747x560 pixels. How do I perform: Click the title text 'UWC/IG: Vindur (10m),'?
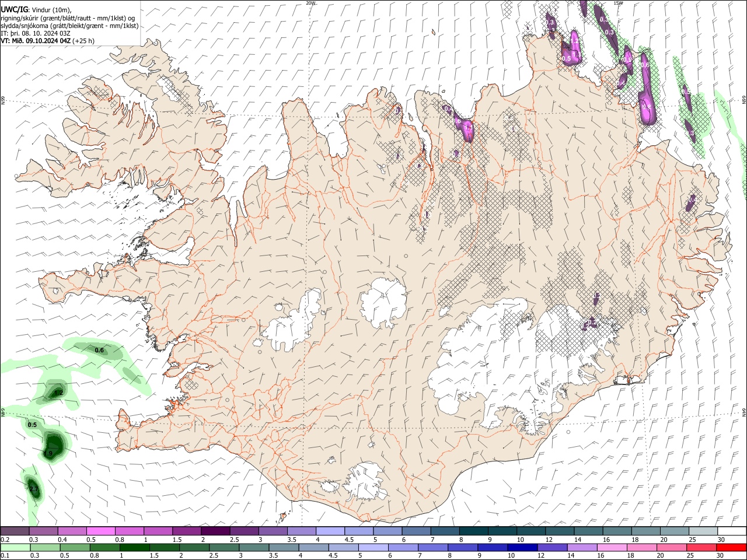coord(36,10)
